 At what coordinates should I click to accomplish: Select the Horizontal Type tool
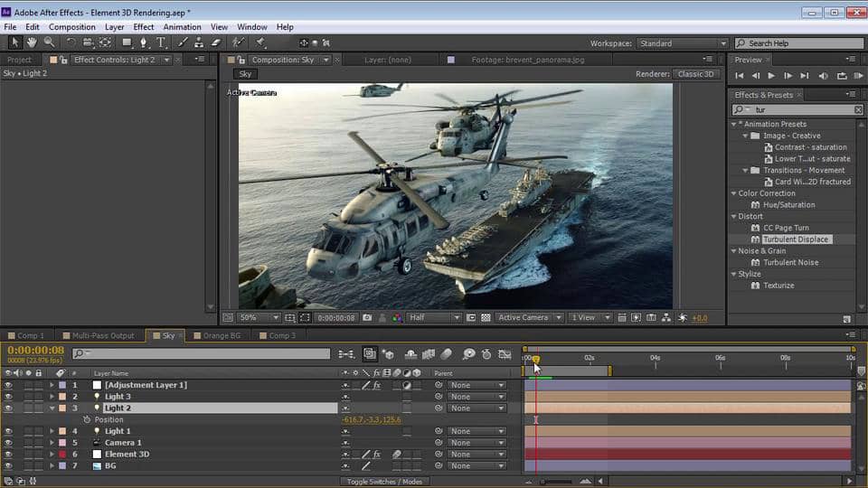[x=161, y=42]
